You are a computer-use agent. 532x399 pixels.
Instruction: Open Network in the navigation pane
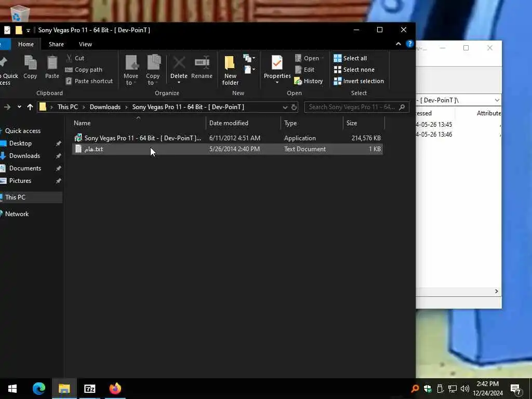17,214
